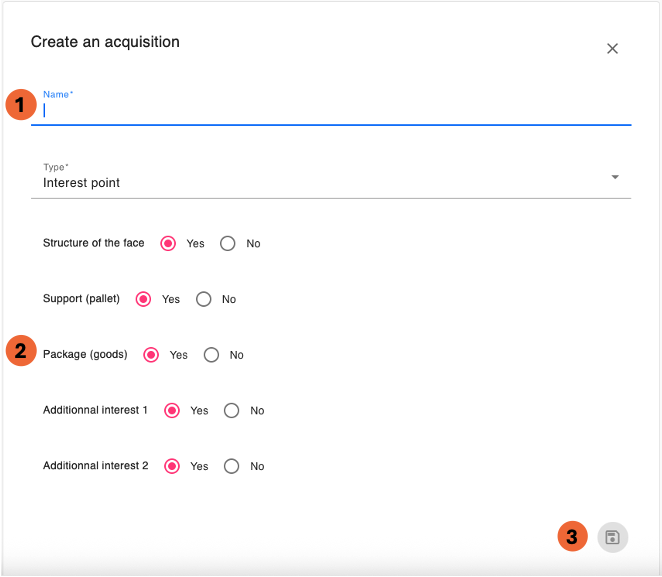Image resolution: width=662 pixels, height=577 pixels.
Task: Click the orange number 2 marker
Action: (21, 352)
